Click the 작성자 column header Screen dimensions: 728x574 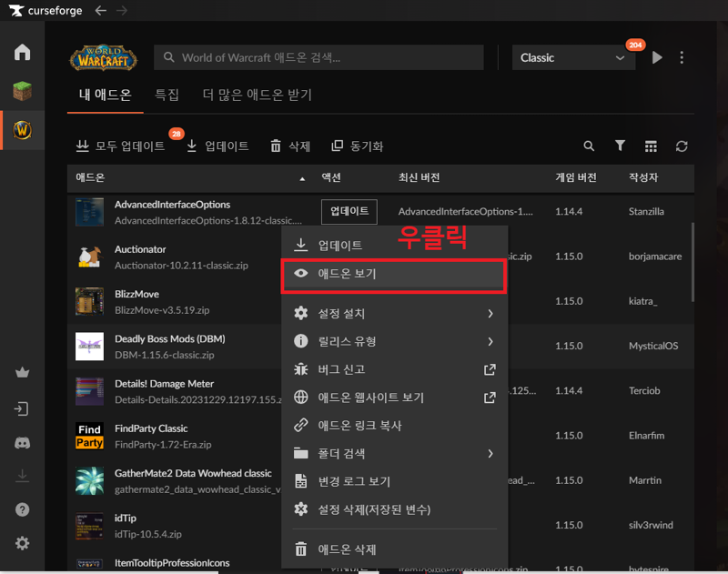coord(643,177)
